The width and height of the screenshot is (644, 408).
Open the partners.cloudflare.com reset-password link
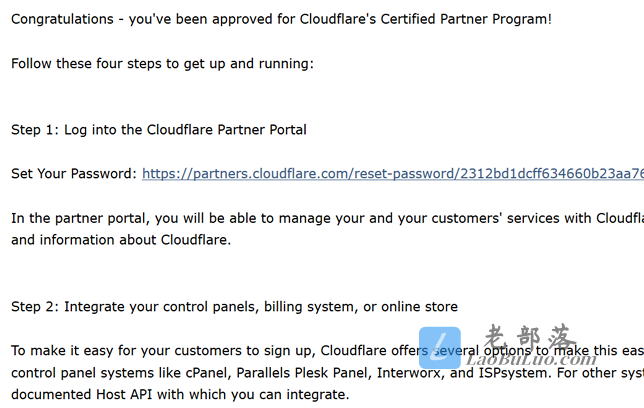point(393,174)
